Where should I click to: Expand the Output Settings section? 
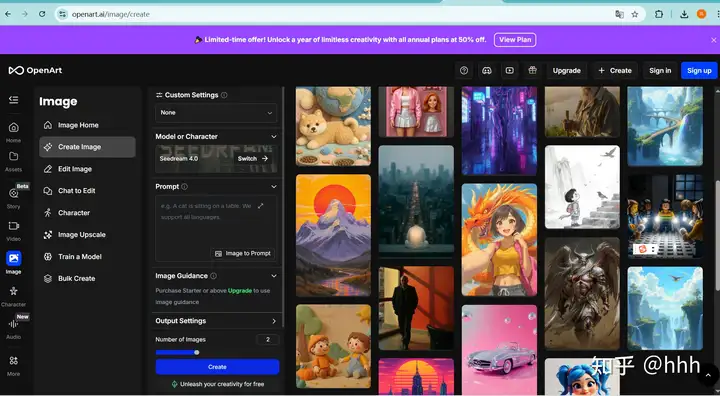(x=274, y=321)
